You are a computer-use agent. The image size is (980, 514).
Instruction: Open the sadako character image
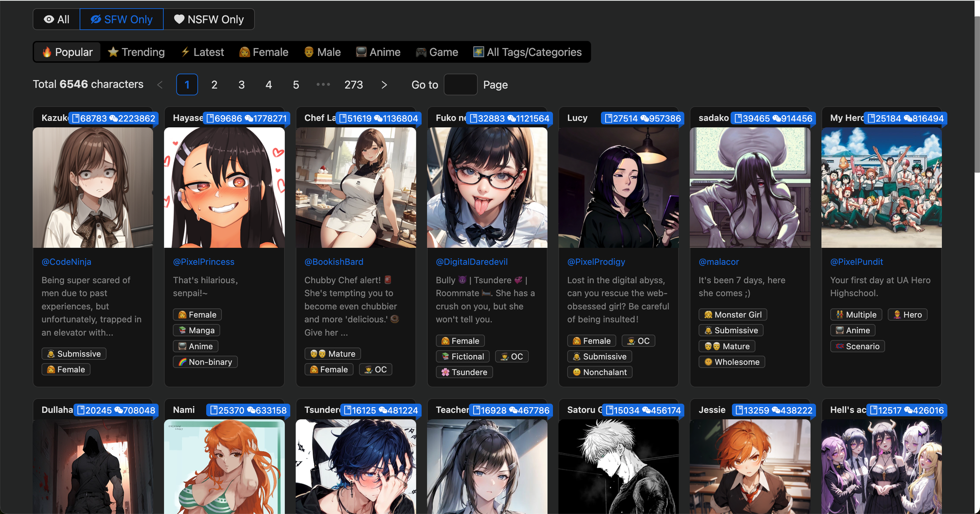tap(750, 188)
